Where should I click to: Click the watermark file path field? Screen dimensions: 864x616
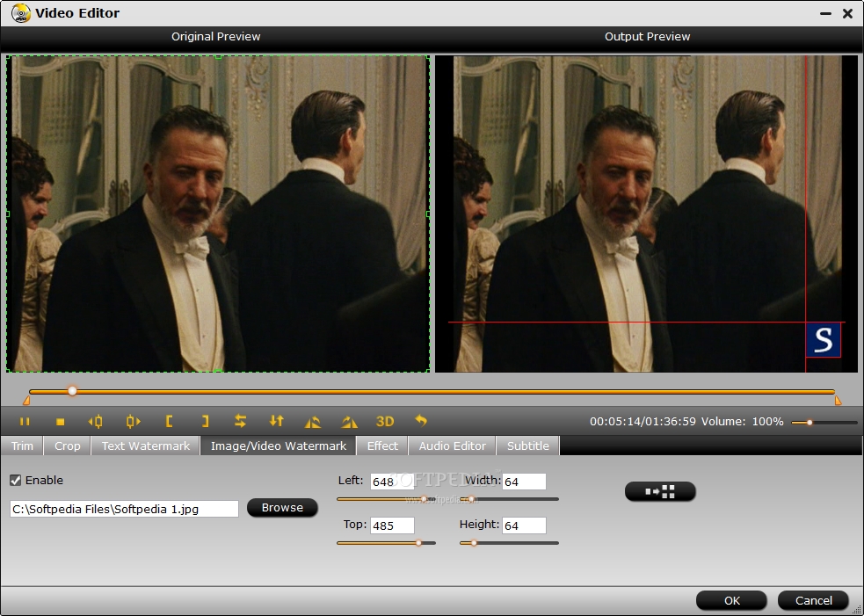point(124,509)
